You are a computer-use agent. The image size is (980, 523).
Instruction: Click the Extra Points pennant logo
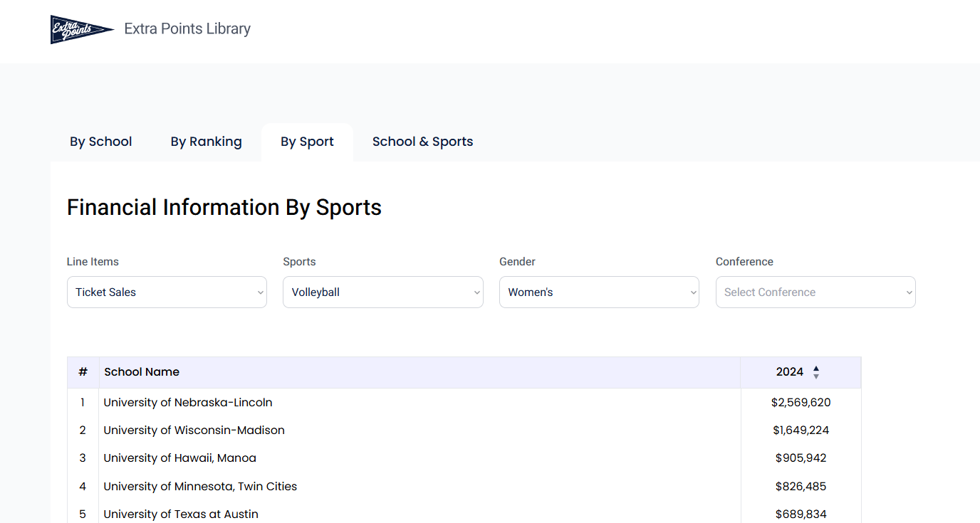tap(82, 29)
